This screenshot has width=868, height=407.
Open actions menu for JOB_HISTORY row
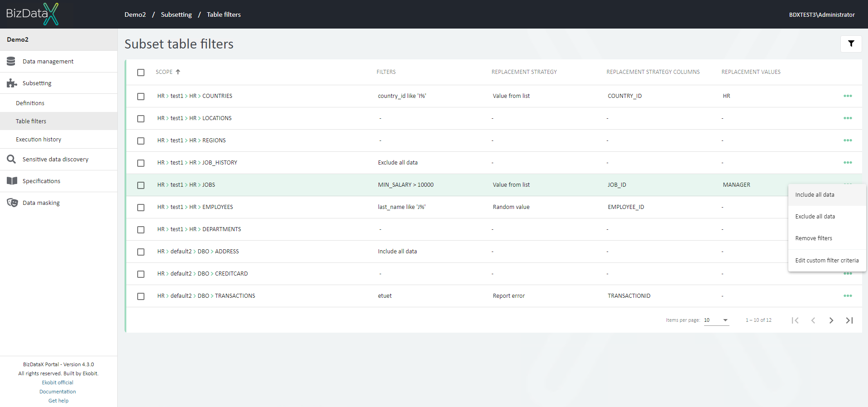(848, 163)
